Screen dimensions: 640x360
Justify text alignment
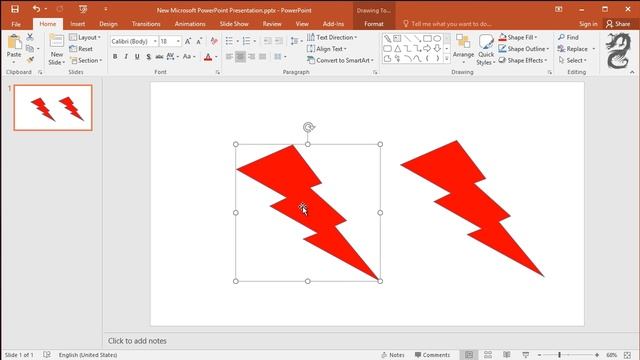coord(262,56)
